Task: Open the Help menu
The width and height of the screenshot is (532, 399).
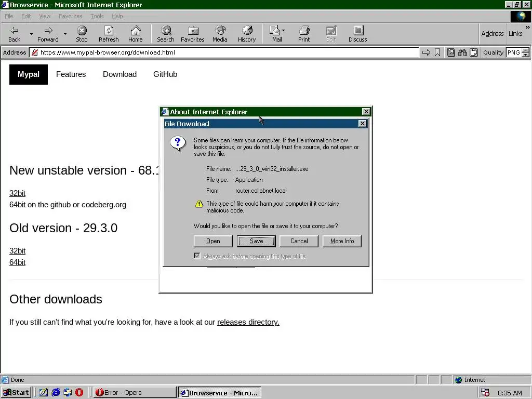Action: click(x=117, y=16)
